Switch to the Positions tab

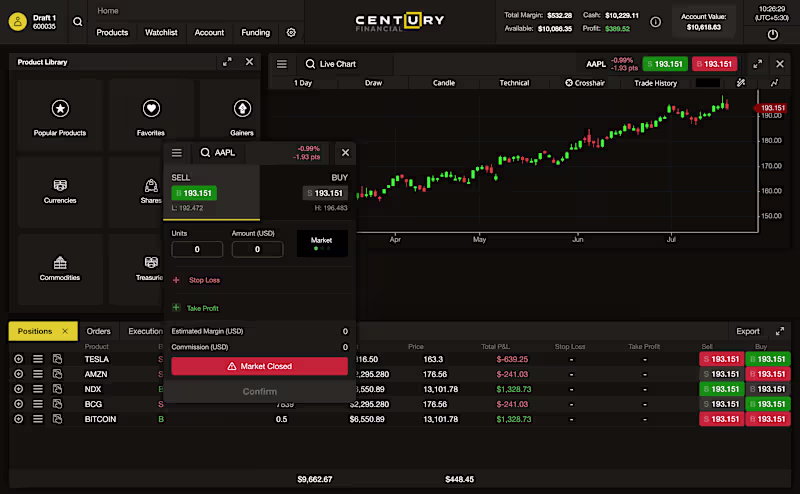point(35,331)
